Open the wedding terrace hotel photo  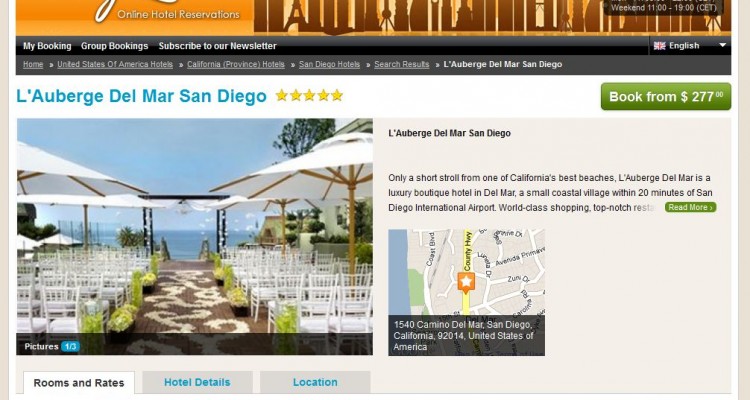click(195, 236)
